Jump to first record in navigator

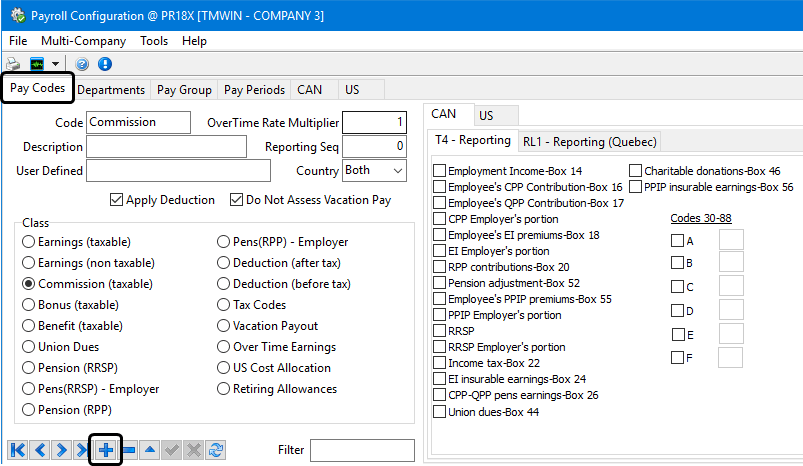click(18, 450)
